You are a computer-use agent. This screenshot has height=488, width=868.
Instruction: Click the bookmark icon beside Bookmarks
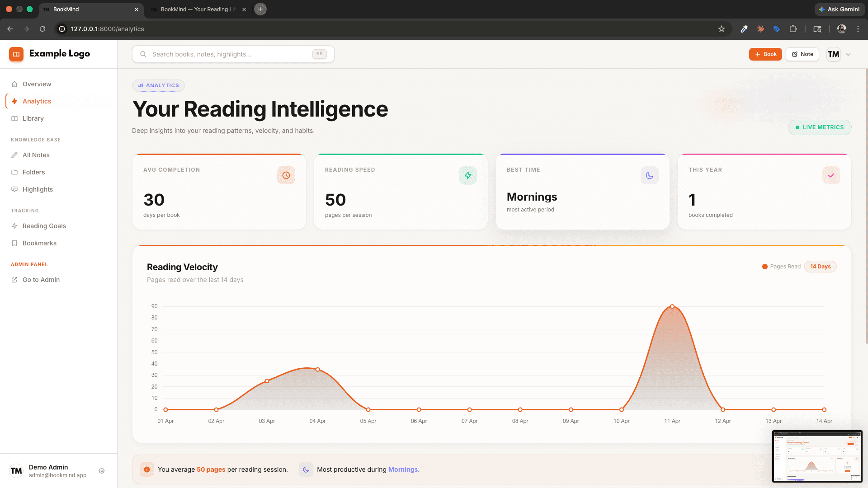(14, 243)
